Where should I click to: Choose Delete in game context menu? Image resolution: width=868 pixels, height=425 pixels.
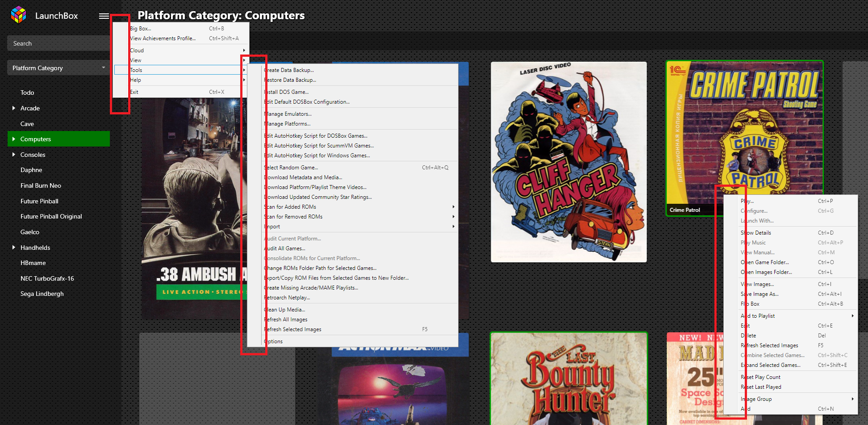click(790, 336)
